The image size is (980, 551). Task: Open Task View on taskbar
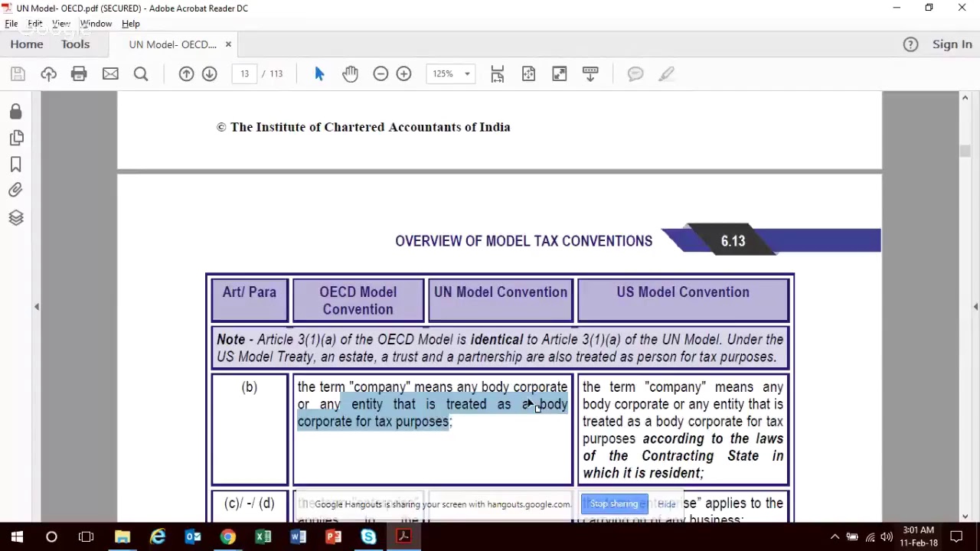[86, 537]
